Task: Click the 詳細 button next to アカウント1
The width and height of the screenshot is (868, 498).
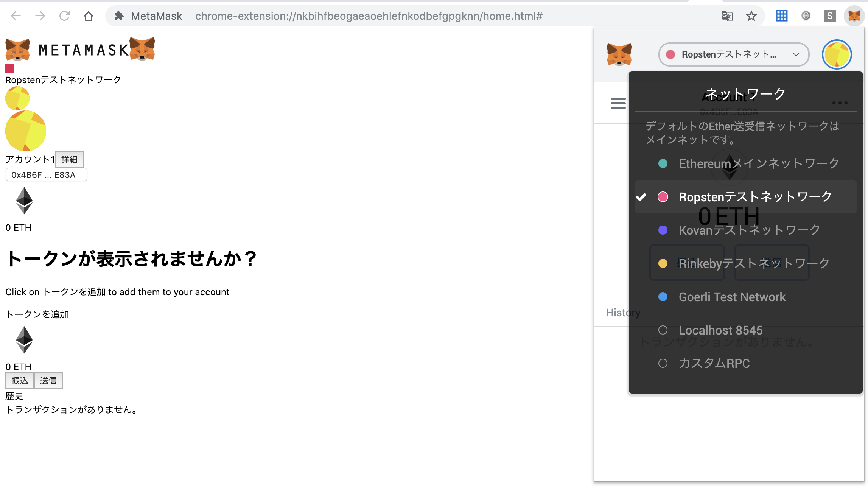Action: click(x=69, y=159)
